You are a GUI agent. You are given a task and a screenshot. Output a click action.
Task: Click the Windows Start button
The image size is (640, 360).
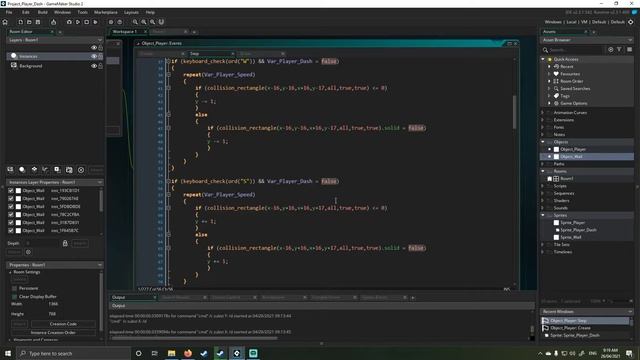click(8, 353)
